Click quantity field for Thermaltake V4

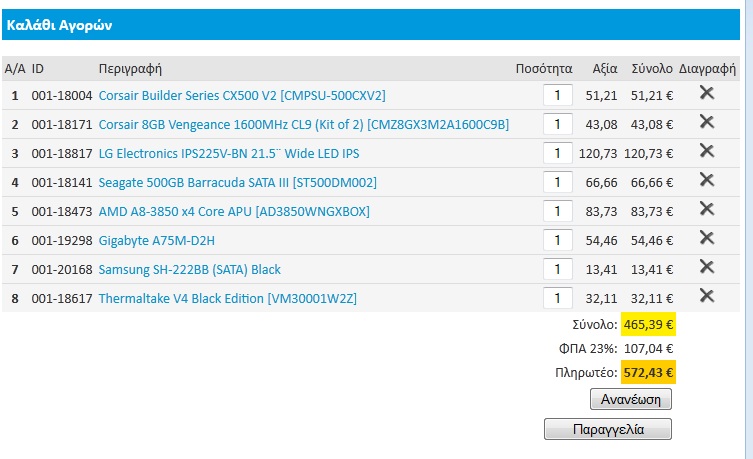[558, 298]
